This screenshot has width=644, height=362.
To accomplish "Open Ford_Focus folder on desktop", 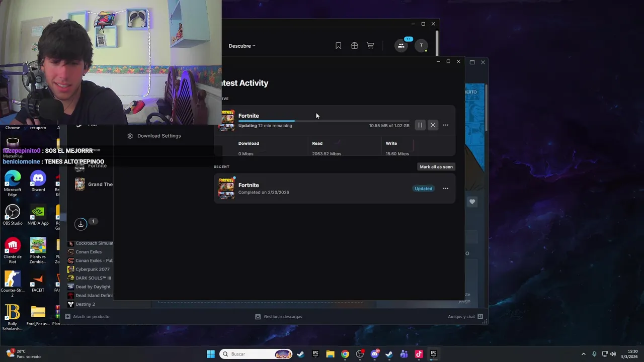I will [x=38, y=316].
